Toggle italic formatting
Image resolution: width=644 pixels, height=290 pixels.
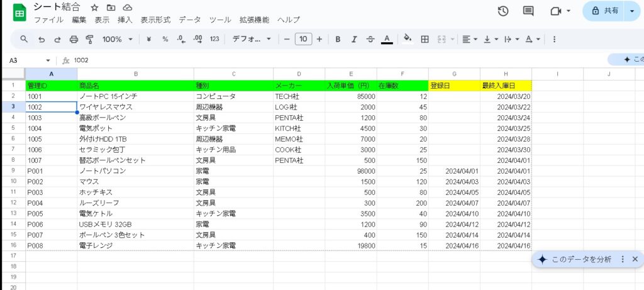pyautogui.click(x=354, y=39)
